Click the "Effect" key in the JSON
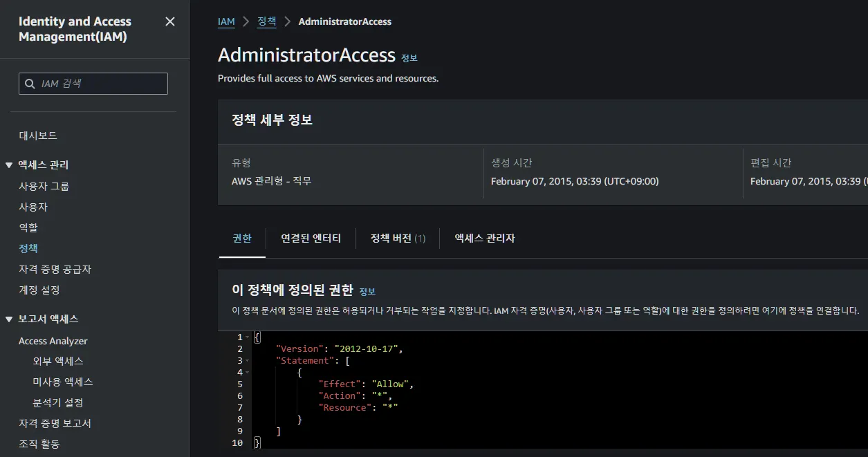 coord(340,384)
